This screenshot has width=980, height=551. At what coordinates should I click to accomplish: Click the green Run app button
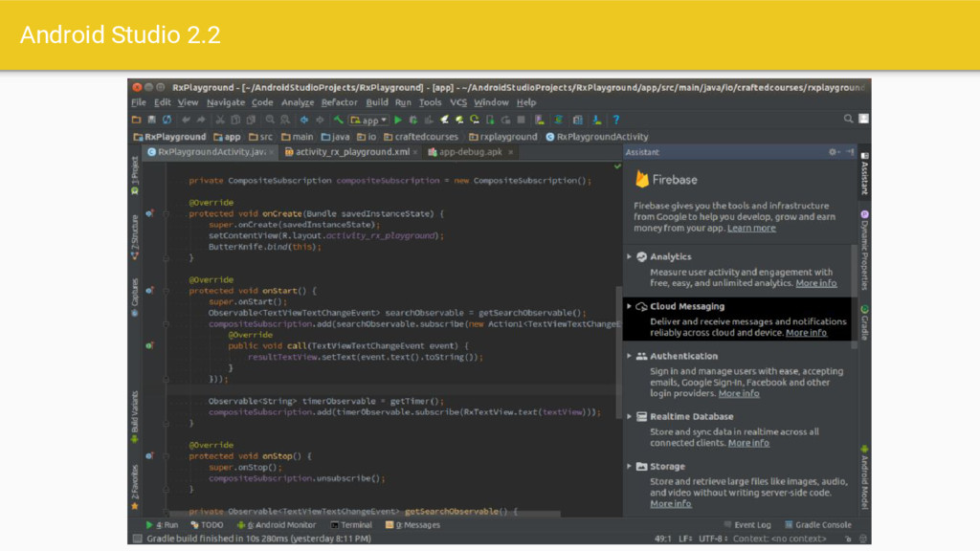click(x=398, y=120)
